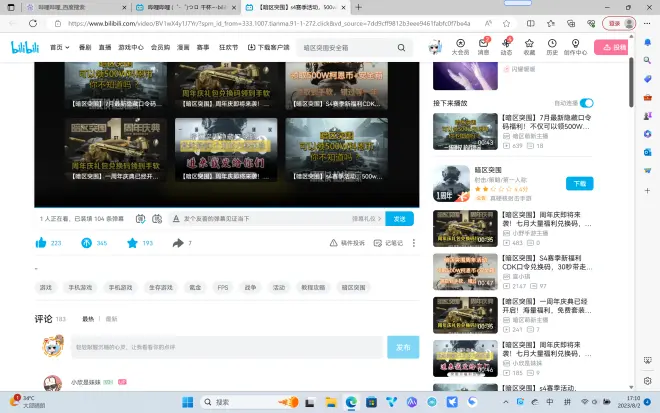Image resolution: width=660 pixels, height=413 pixels.
Task: Add page to favorites star icon
Action: (506, 24)
